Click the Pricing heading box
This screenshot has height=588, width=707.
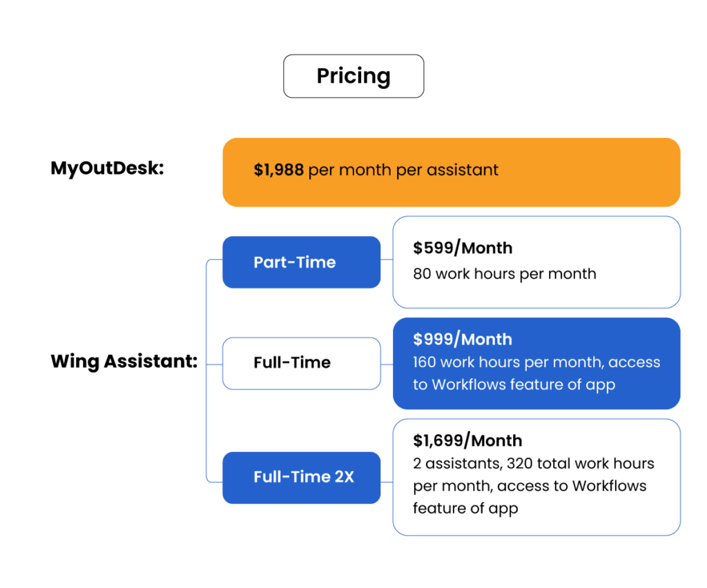353,76
